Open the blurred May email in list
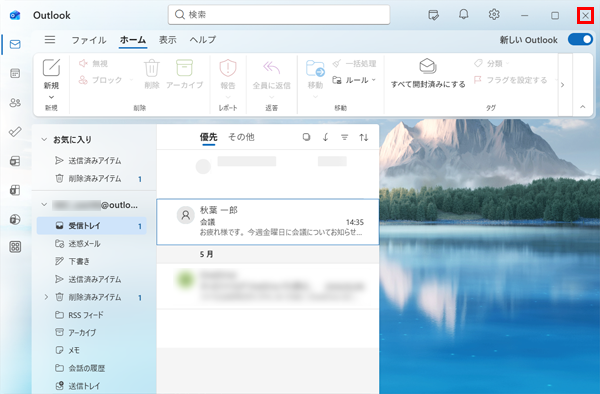Image resolution: width=600 pixels, height=394 pixels. click(x=268, y=286)
